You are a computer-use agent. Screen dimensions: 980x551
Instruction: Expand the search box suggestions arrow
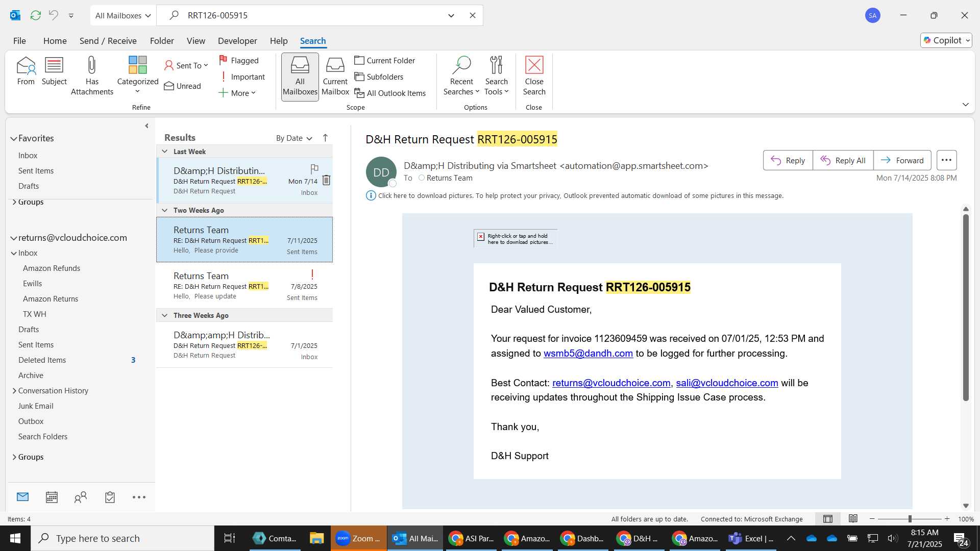[x=451, y=15]
